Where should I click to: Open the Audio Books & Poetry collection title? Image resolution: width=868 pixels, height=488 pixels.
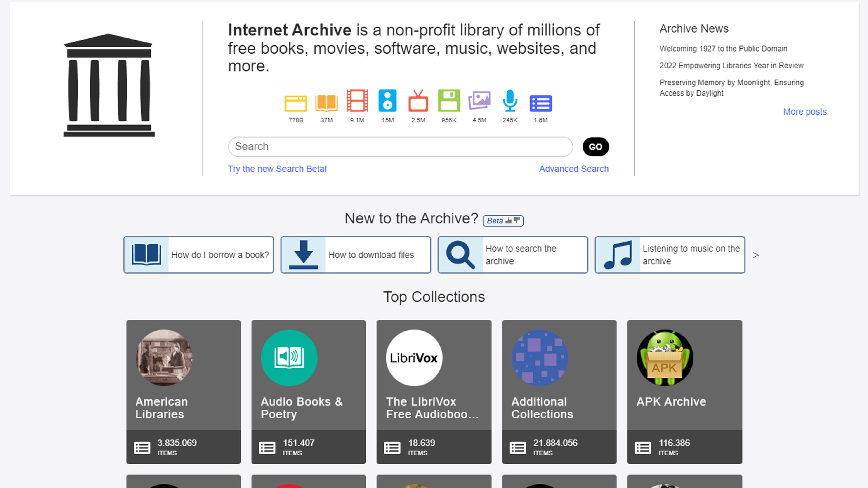click(x=301, y=408)
